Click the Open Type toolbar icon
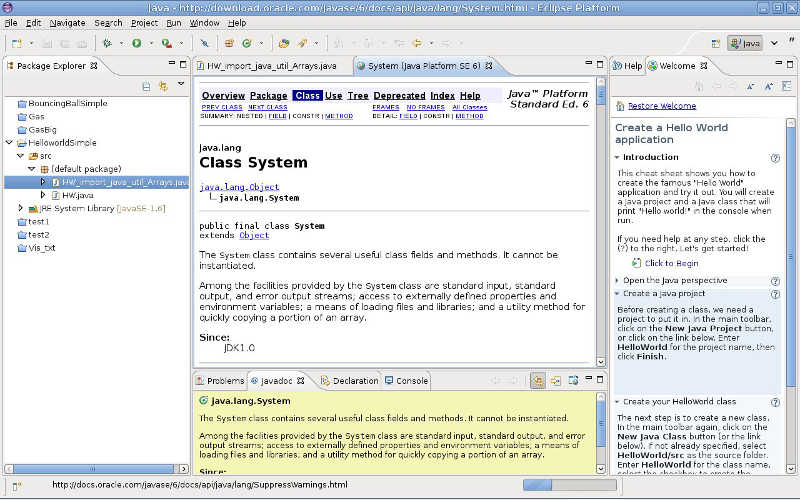 [x=284, y=43]
